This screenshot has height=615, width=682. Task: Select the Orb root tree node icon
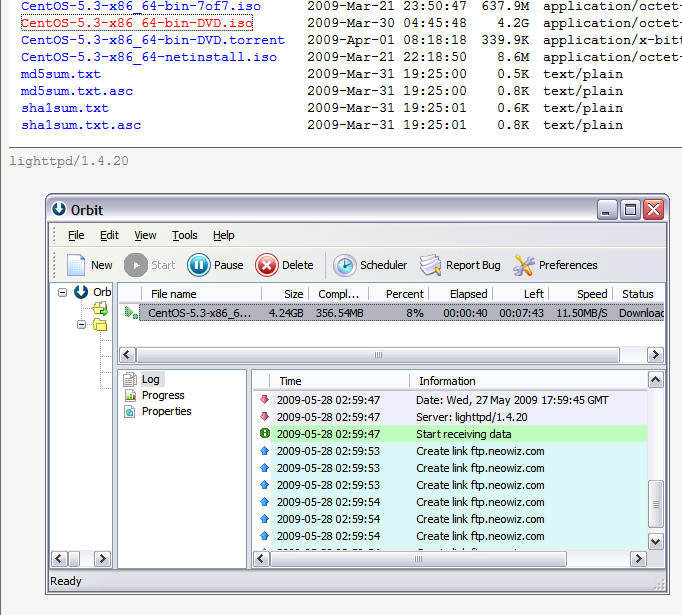pyautogui.click(x=81, y=292)
